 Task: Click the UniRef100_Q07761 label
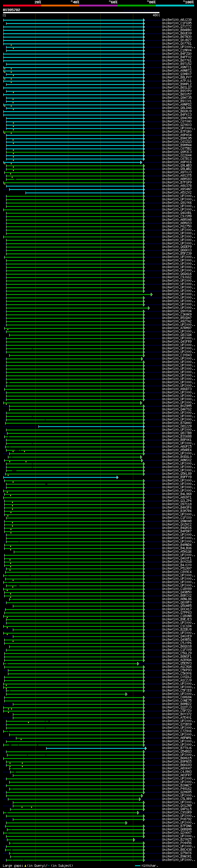(x=177, y=43)
